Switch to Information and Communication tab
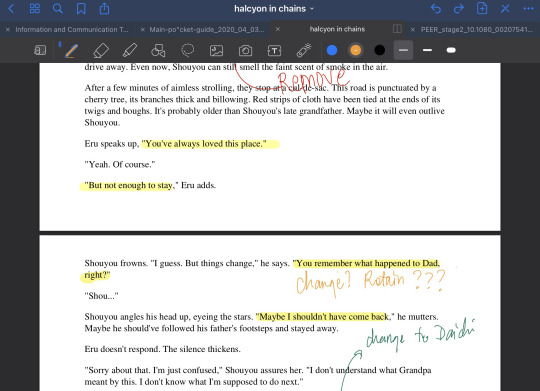Viewport: 540px width, 391px height. (x=72, y=30)
